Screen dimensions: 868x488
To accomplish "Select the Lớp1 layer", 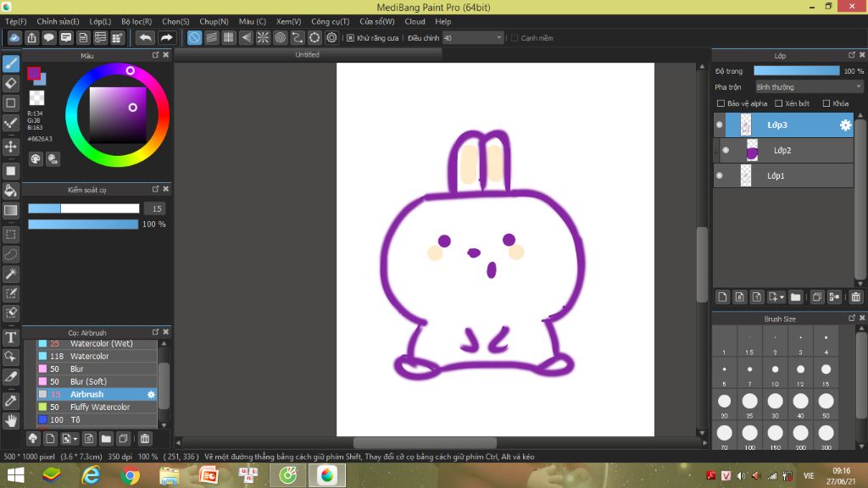I will [784, 176].
